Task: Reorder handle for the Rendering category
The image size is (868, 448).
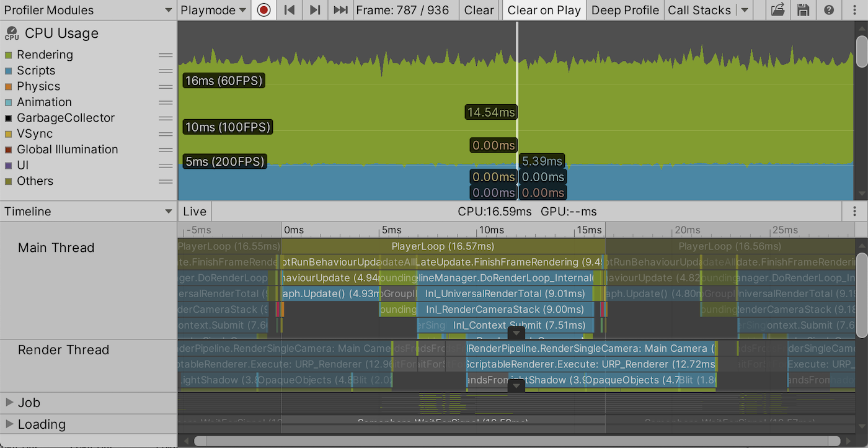Action: pyautogui.click(x=166, y=55)
